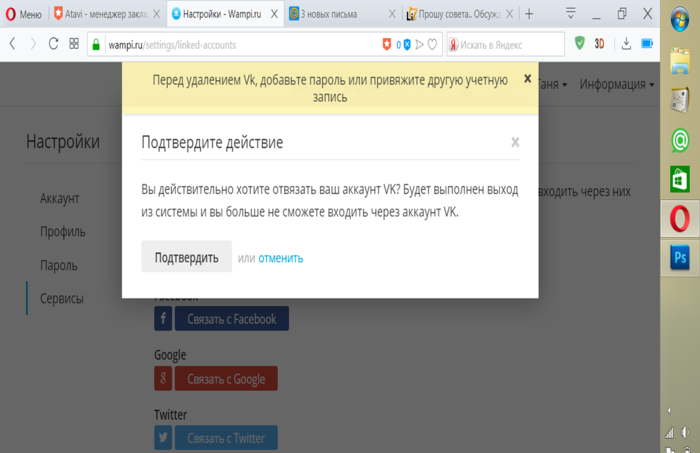Click the Связать с Twitter button
This screenshot has height=453, width=700.
(x=226, y=437)
